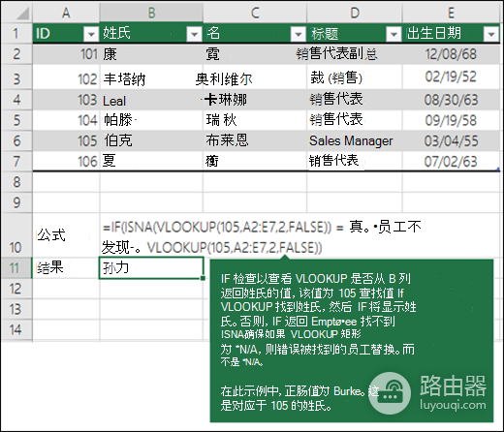Open the 名 column filter dropdown
Image resolution: width=504 pixels, height=432 pixels.
(298, 34)
